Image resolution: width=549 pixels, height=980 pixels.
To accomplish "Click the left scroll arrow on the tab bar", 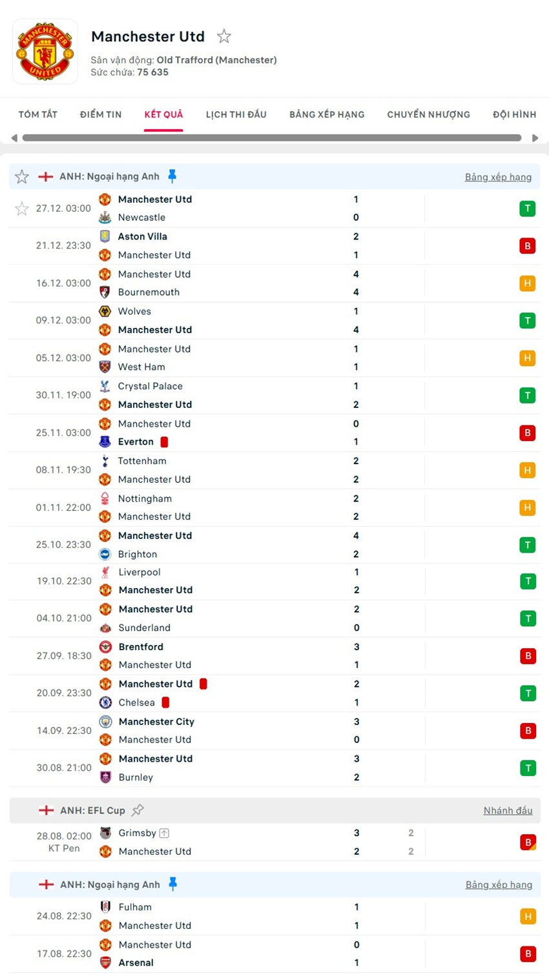I will coord(14,138).
